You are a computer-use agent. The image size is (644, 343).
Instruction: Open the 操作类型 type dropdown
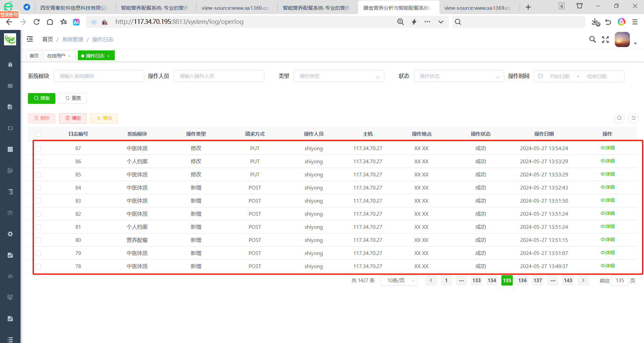339,76
